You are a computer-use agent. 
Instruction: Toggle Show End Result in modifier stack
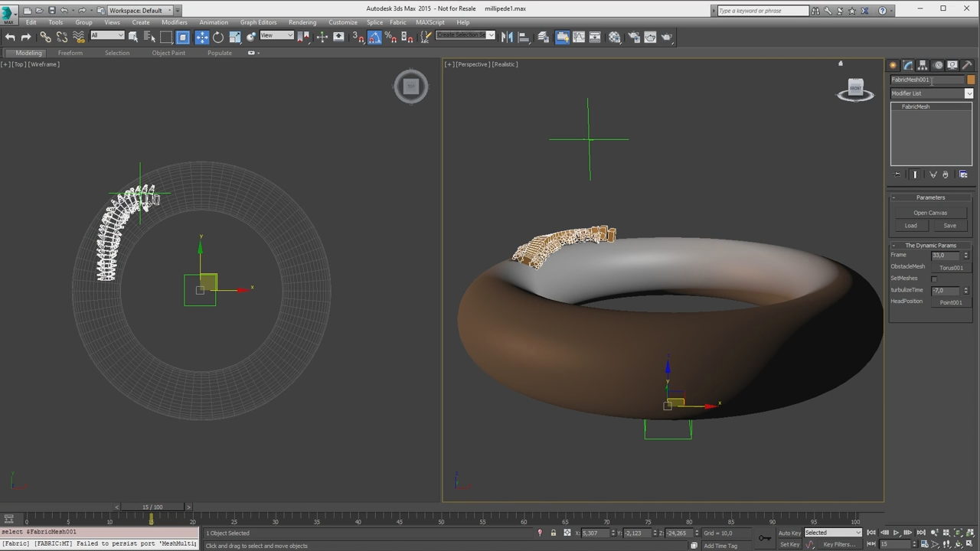tap(915, 174)
